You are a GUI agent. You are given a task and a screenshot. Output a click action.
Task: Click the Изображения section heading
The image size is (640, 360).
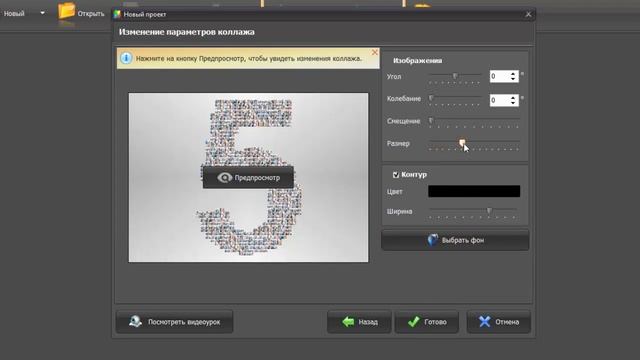click(x=417, y=60)
